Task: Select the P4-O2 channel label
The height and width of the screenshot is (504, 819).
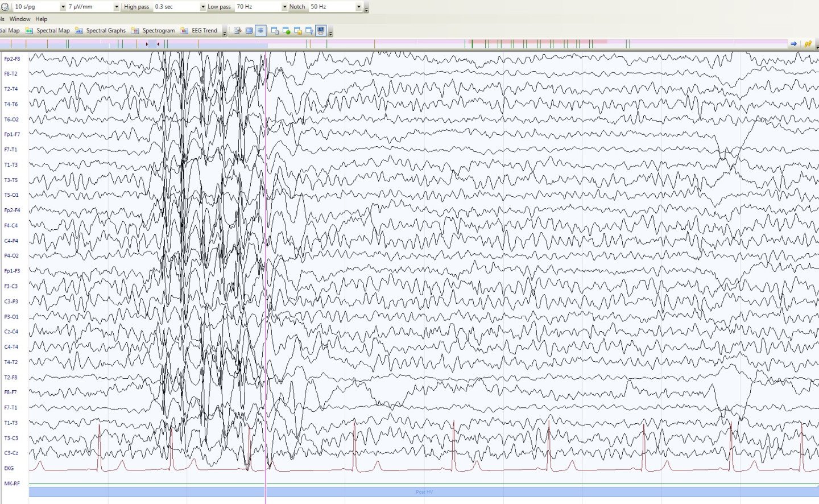Action: click(11, 255)
